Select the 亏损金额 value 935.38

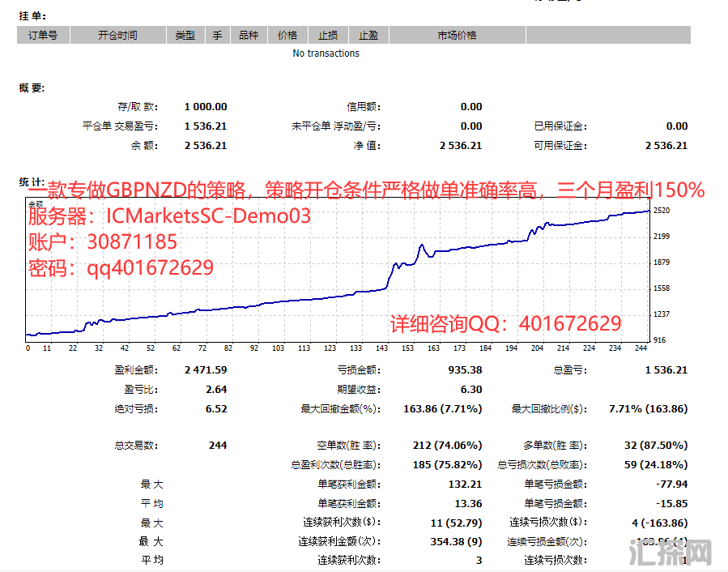(x=465, y=369)
